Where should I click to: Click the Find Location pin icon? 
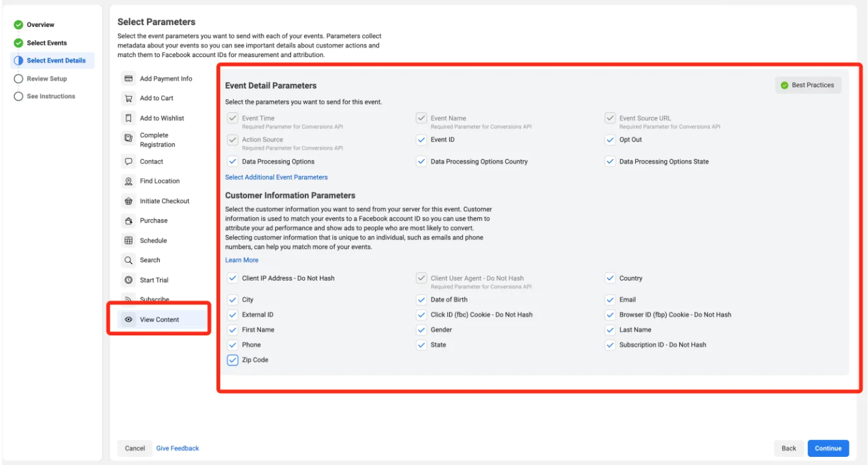(129, 181)
